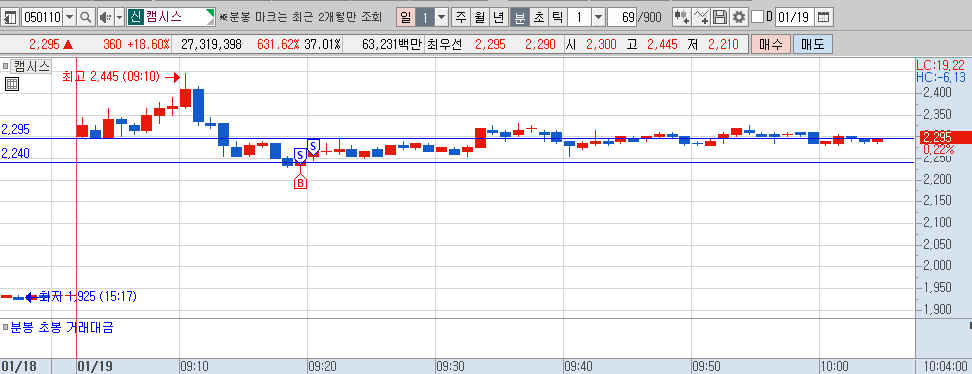The image size is (972, 374).
Task: Click the chart type candlestick icon
Action: (682, 17)
